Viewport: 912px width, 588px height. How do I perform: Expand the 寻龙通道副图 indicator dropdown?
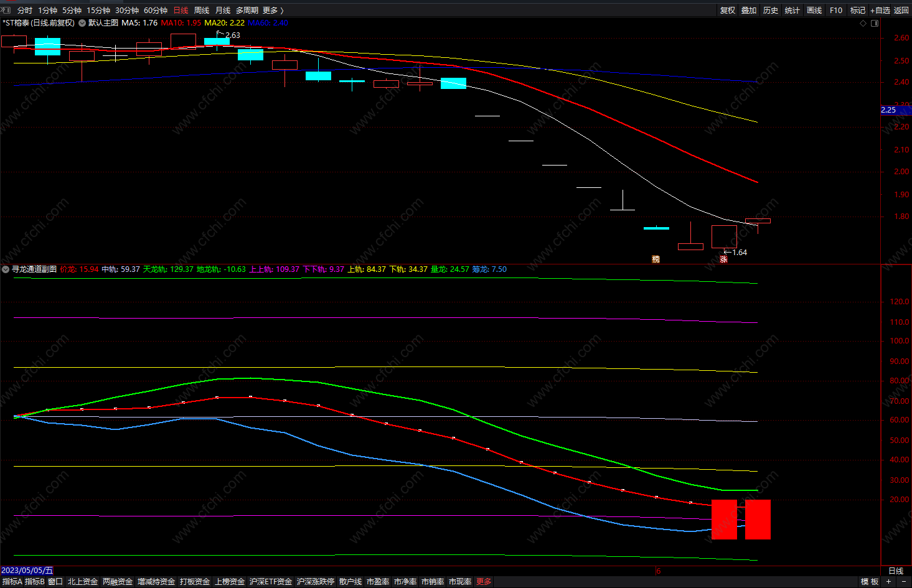point(6,269)
